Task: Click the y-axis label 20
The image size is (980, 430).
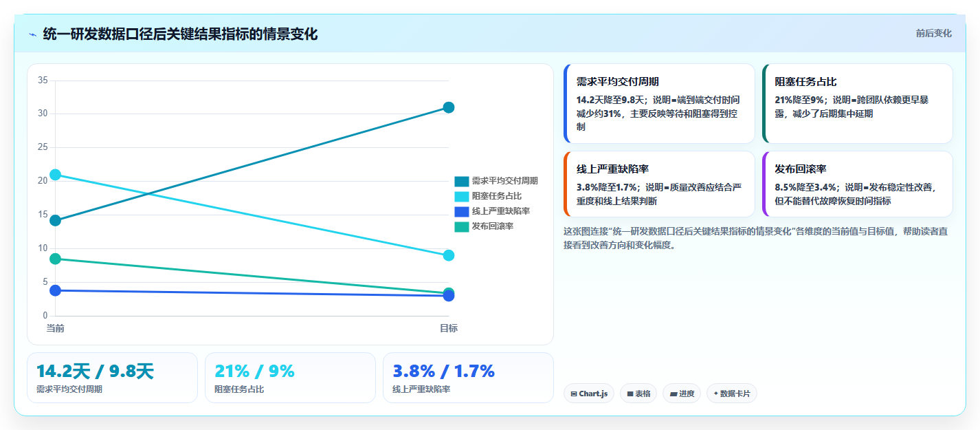Action: tap(43, 181)
